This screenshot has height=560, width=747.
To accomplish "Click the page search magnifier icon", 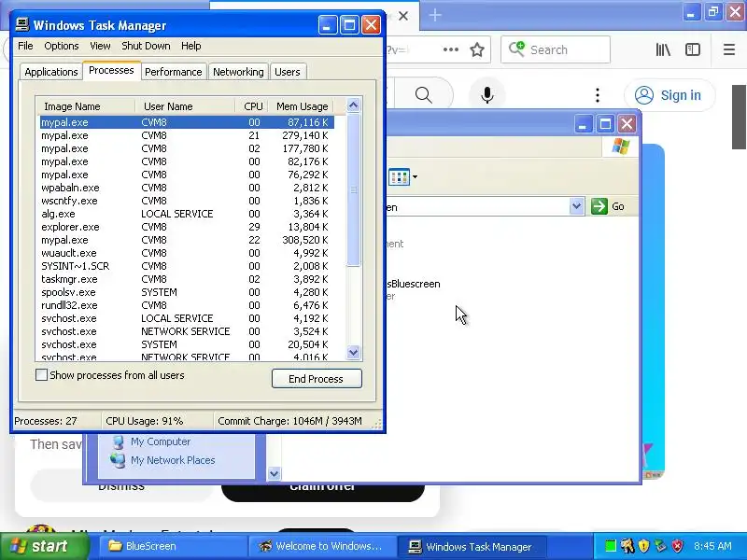I will pos(424,95).
